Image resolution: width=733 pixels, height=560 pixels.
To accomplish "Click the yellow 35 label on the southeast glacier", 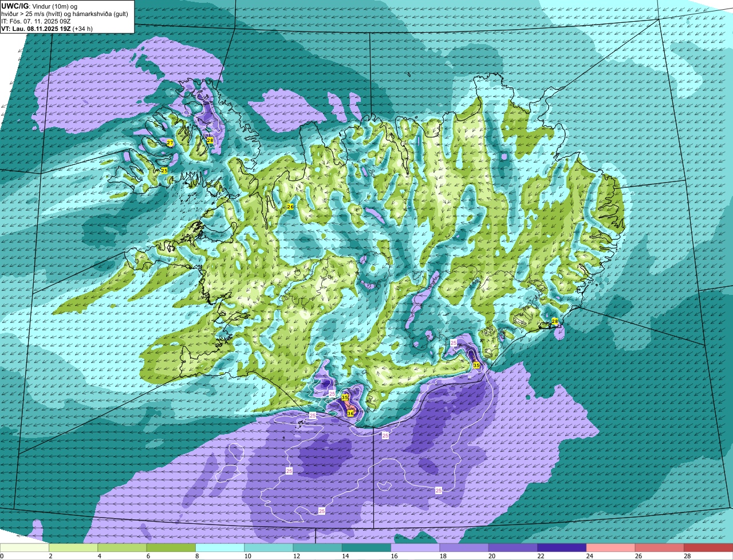I will (x=476, y=365).
